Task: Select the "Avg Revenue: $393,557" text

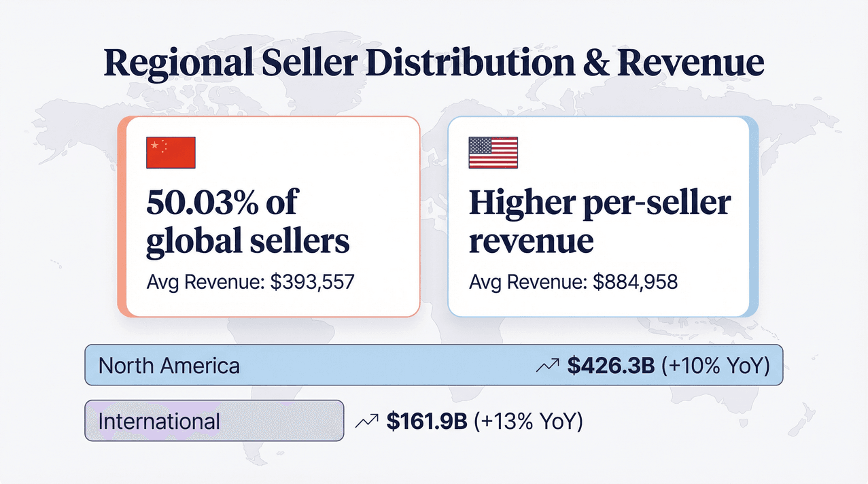Action: click(x=250, y=282)
